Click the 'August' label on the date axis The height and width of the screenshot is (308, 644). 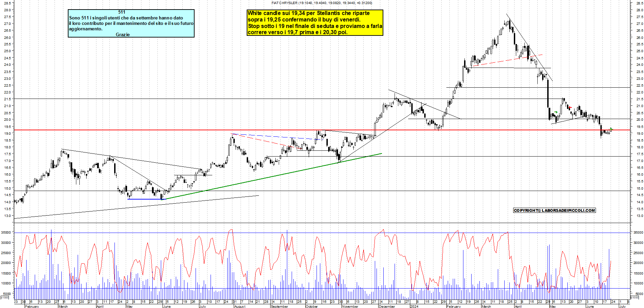pos(240,306)
